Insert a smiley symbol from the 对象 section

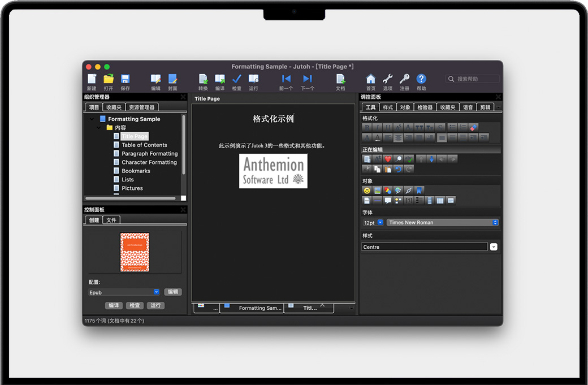[367, 191]
